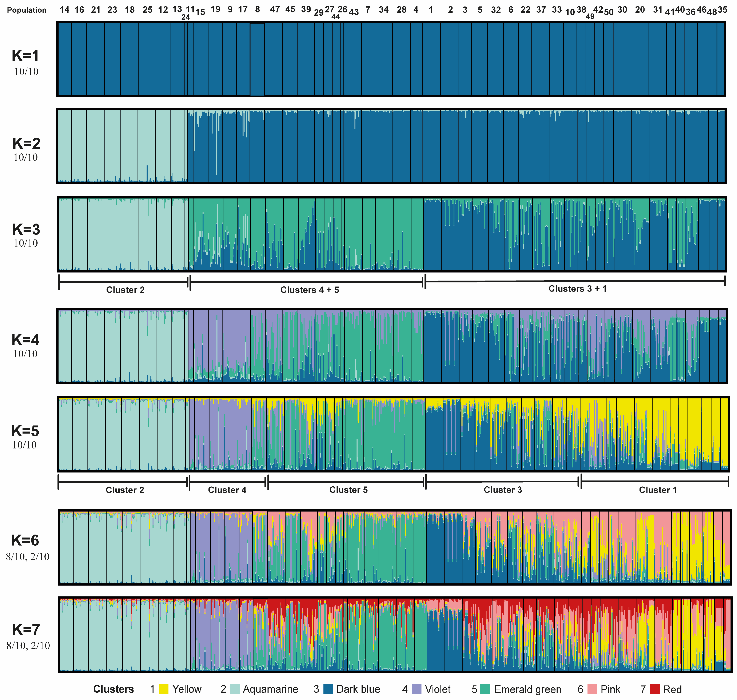
Task: Click the emerald green cluster 5 swatch
Action: click(x=485, y=689)
